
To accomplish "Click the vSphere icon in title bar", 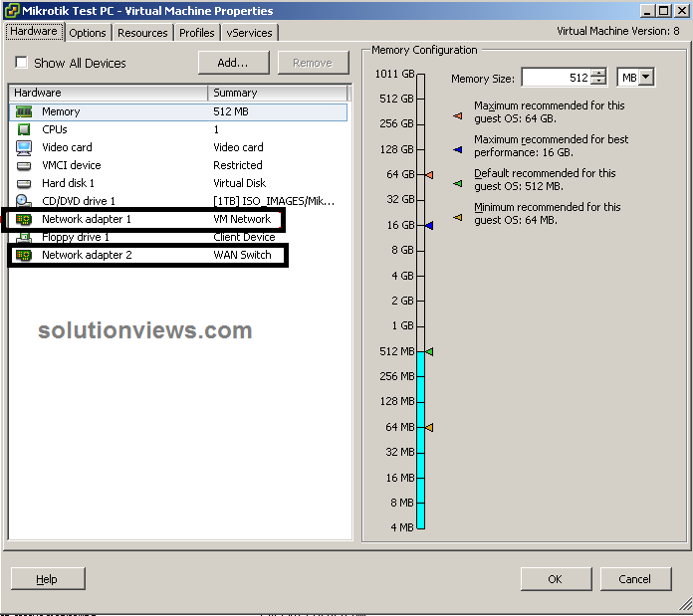I will pos(12,11).
